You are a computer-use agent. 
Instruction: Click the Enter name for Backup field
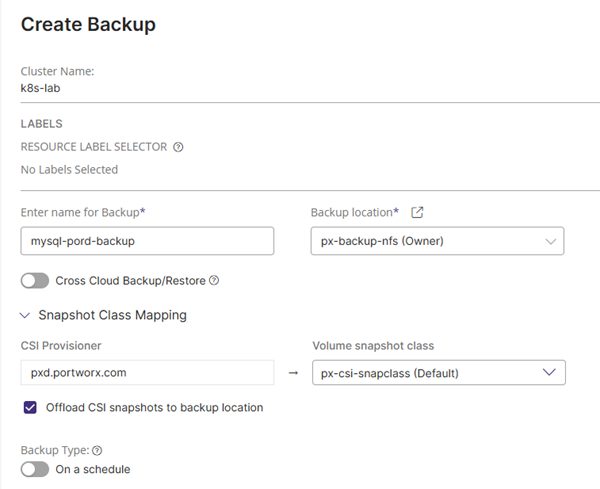(147, 241)
